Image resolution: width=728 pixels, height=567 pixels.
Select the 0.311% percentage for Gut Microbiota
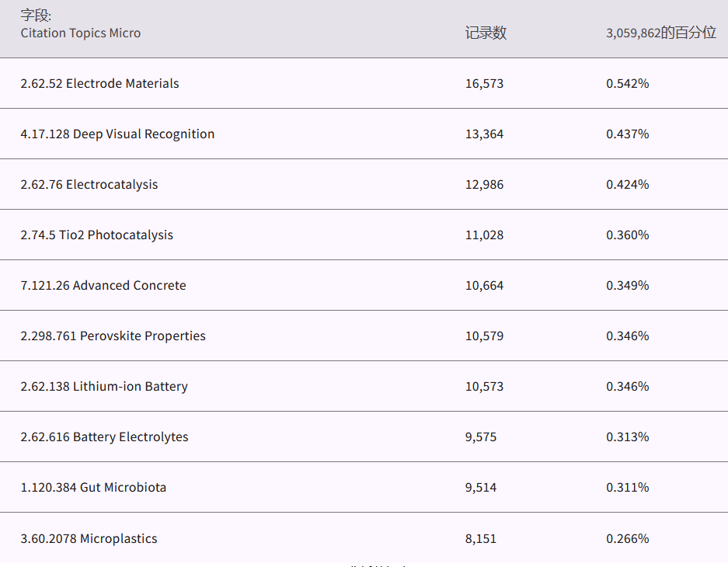(x=627, y=488)
